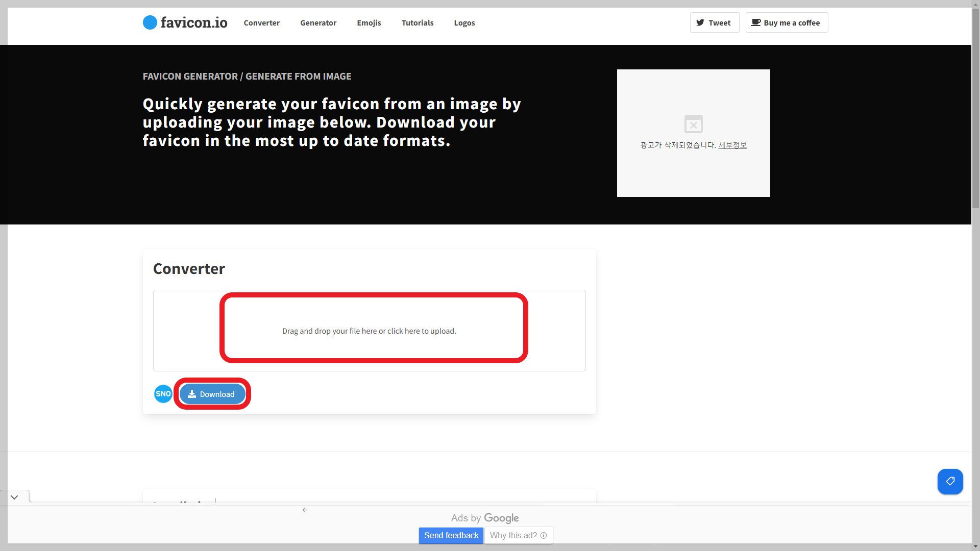Click the SNO favicon preview icon
This screenshot has height=551, width=980.
[163, 394]
